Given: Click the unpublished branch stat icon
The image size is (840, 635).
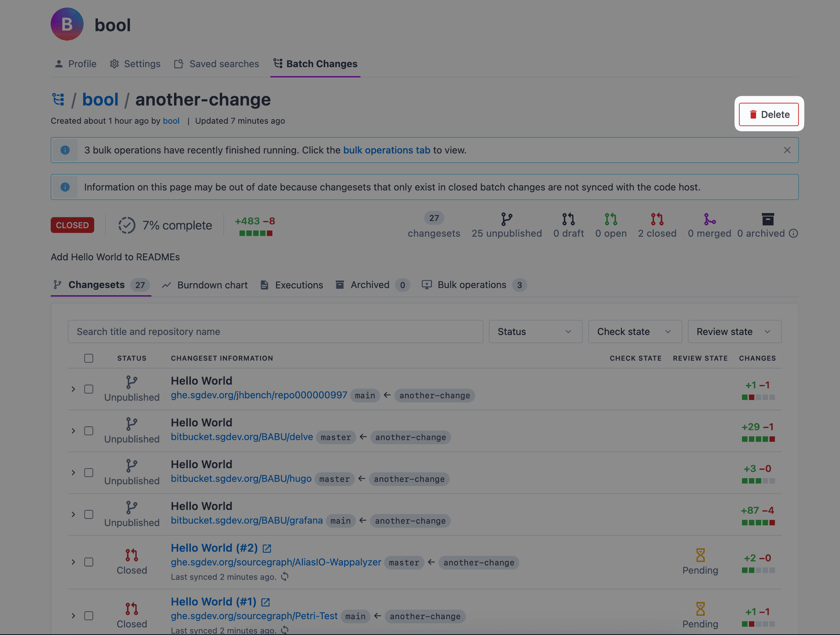Looking at the screenshot, I should click(507, 219).
